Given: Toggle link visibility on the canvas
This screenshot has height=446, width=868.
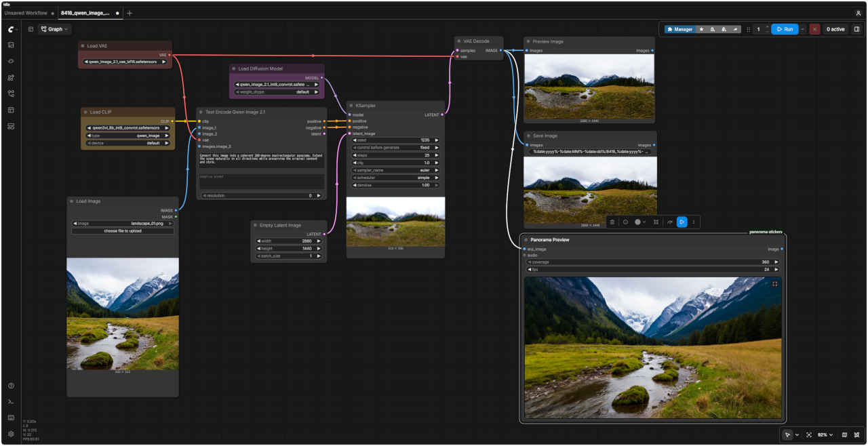Looking at the screenshot, I should pos(857,434).
